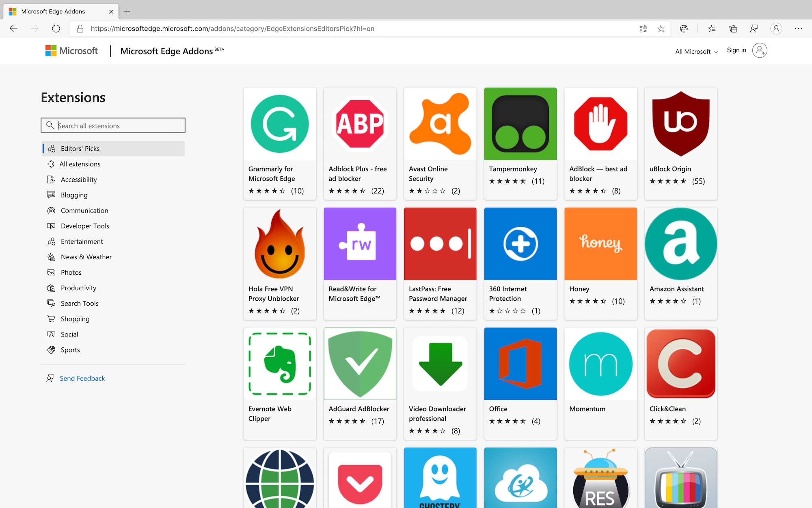Open the browser settings menu with three dots
Image resolution: width=812 pixels, height=508 pixels.
point(798,28)
